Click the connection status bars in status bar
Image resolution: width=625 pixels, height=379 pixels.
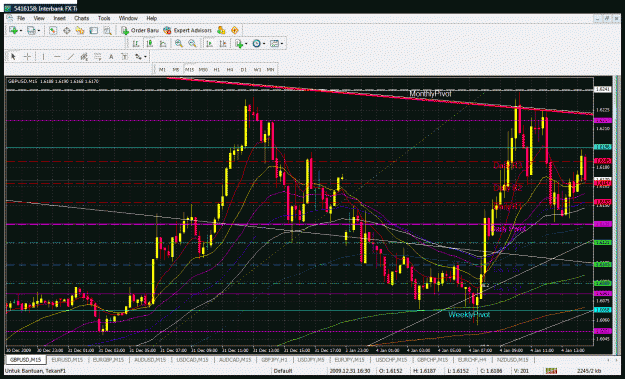coord(551,371)
